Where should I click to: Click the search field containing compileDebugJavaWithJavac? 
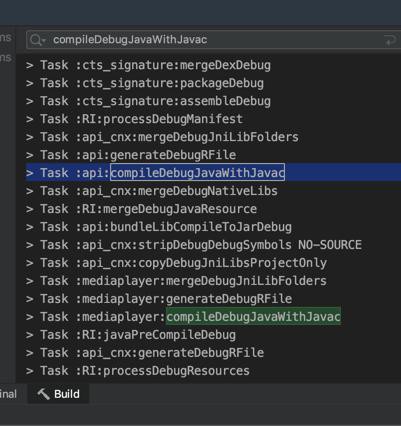pyautogui.click(x=213, y=40)
